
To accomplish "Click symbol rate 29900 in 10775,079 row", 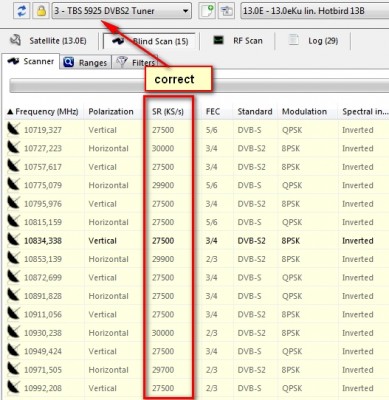I will [x=163, y=185].
